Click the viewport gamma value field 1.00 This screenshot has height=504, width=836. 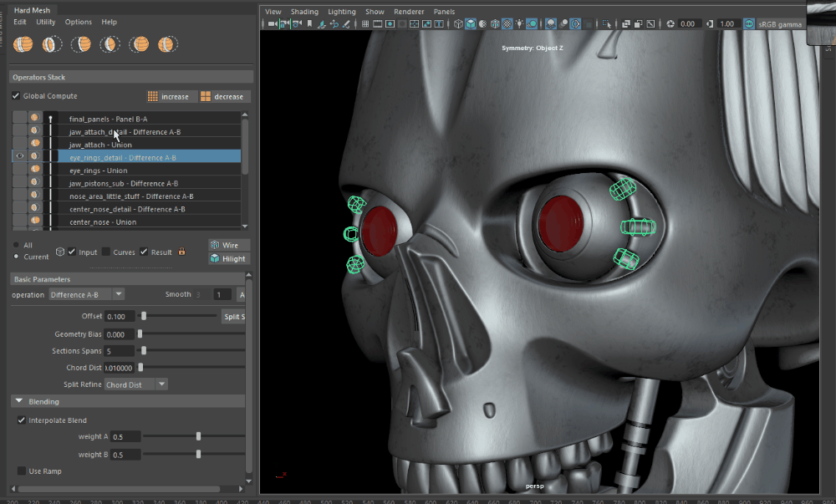(728, 24)
